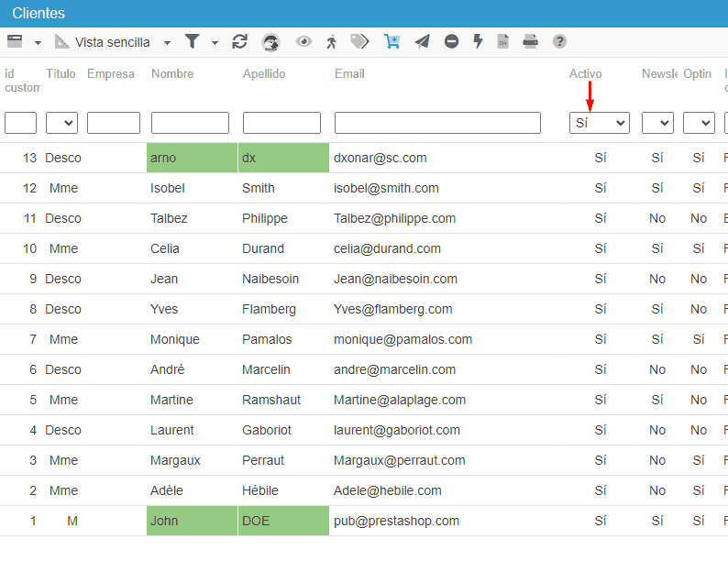This screenshot has height=561, width=728.
Task: Click the printer icon
Action: click(x=530, y=41)
